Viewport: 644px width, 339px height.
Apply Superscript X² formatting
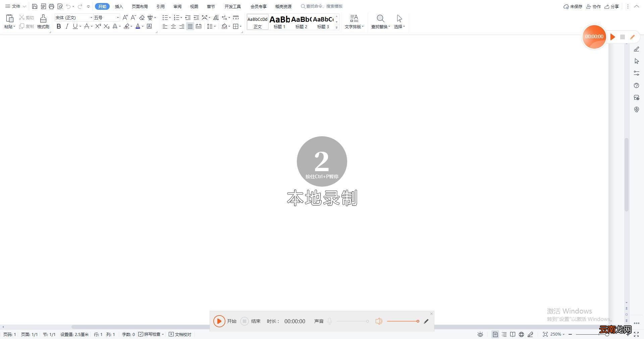[x=98, y=26]
